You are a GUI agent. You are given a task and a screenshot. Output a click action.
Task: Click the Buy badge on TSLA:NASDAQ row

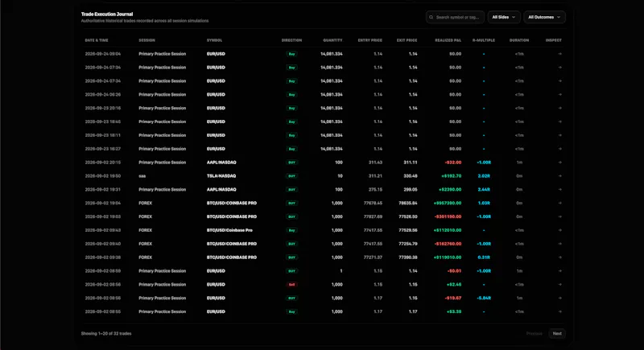pyautogui.click(x=291, y=176)
